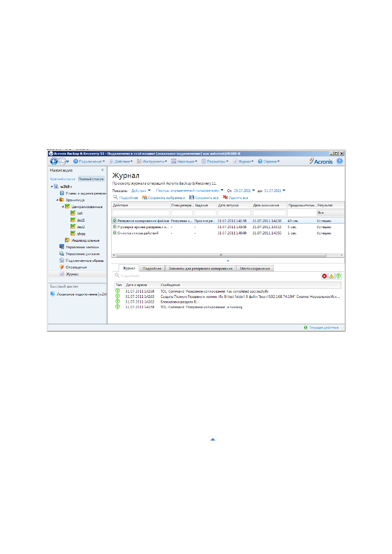392x554 pixels.
Task: Click the w2k8-r machine icon in tree
Action: pos(56,186)
